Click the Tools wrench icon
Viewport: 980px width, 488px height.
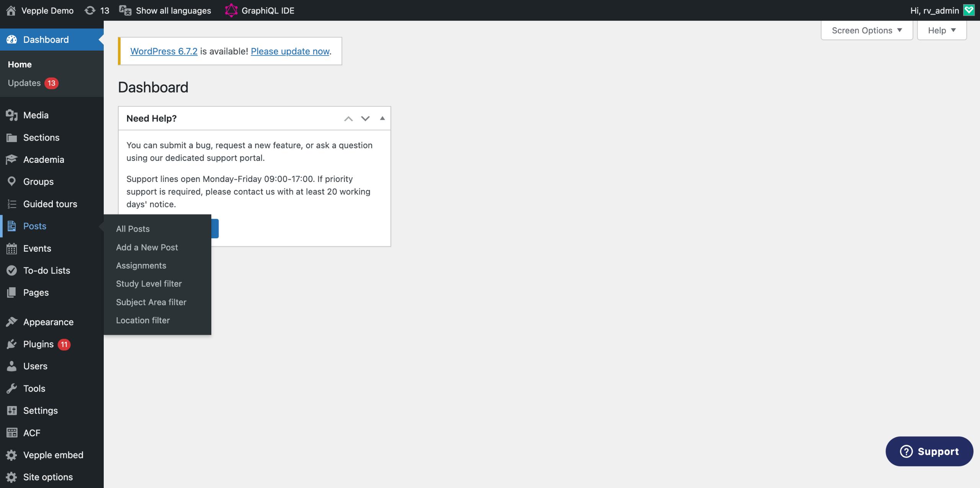click(x=11, y=388)
